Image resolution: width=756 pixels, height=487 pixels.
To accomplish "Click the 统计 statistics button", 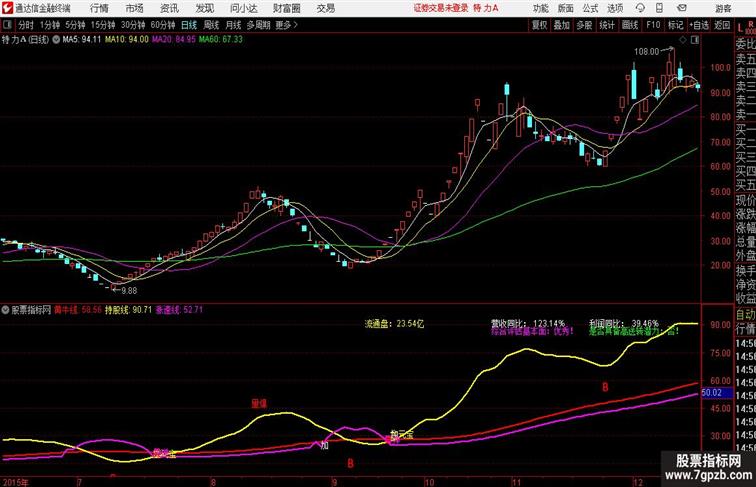I will [x=607, y=25].
